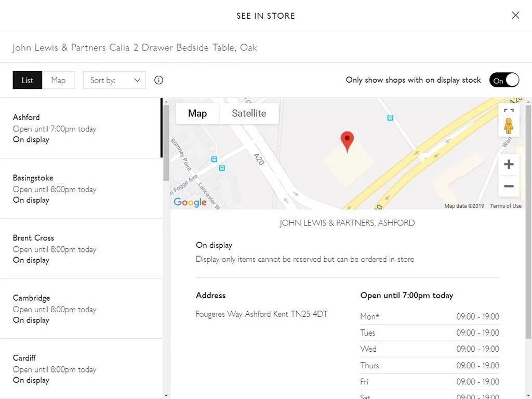This screenshot has width=532, height=399.
Task: Open the Sort by dropdown
Action: (114, 80)
